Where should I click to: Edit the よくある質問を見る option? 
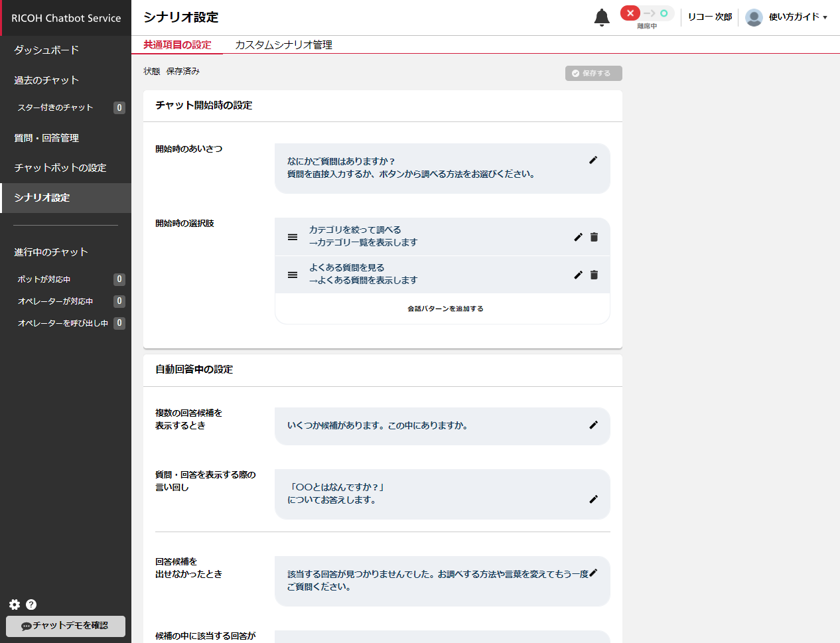(578, 275)
